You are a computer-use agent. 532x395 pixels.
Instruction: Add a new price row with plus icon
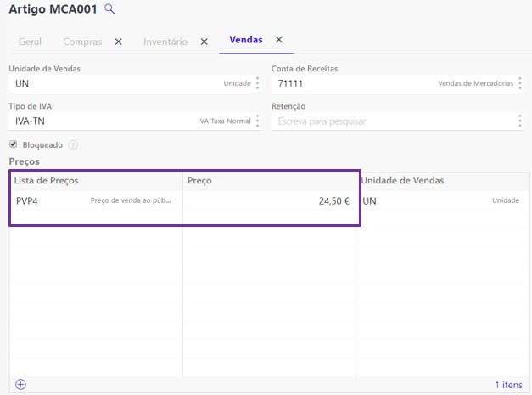point(21,384)
